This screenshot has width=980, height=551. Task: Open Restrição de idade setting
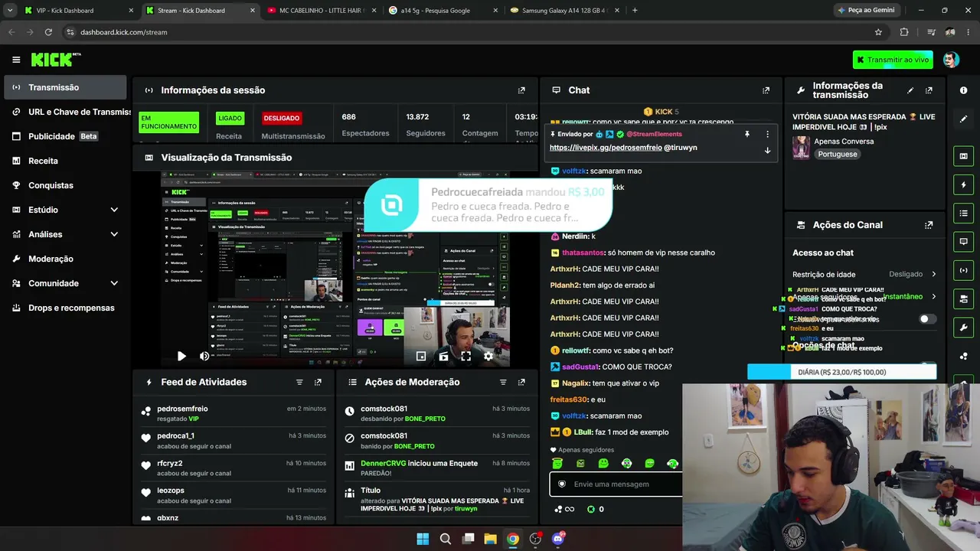[864, 274]
